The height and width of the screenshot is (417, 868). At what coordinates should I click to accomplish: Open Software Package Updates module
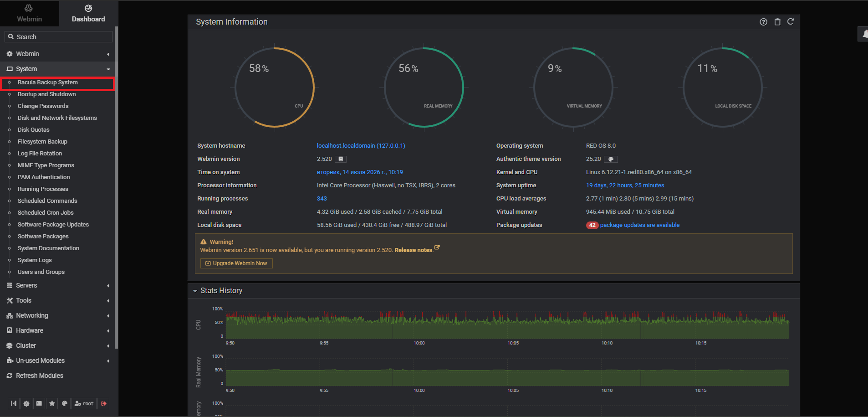53,225
